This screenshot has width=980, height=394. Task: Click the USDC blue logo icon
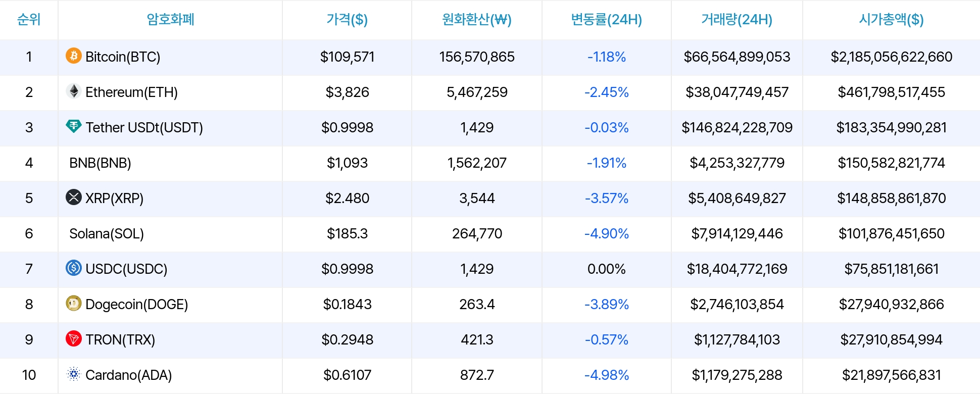coord(74,268)
